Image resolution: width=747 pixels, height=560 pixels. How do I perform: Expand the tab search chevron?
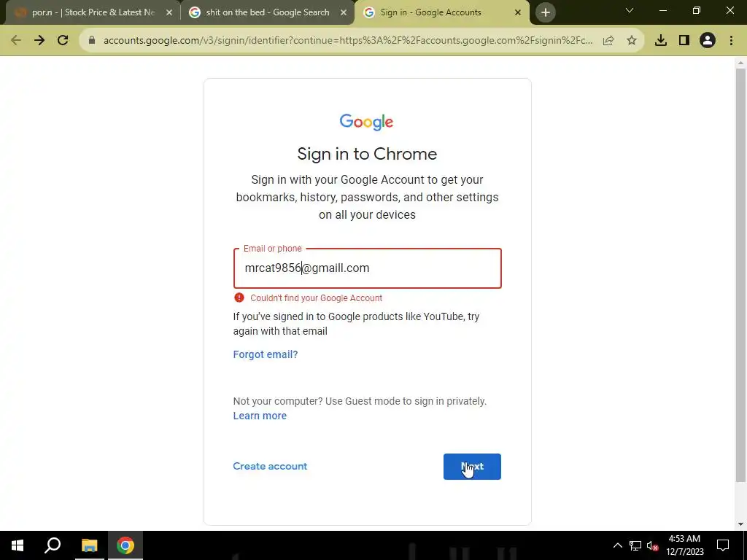point(630,10)
